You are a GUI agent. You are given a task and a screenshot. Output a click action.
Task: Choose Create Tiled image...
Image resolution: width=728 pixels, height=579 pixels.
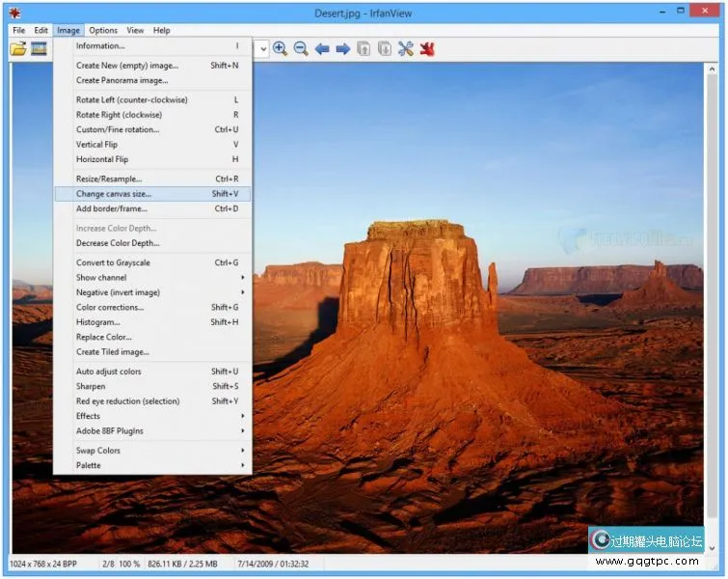point(152,352)
